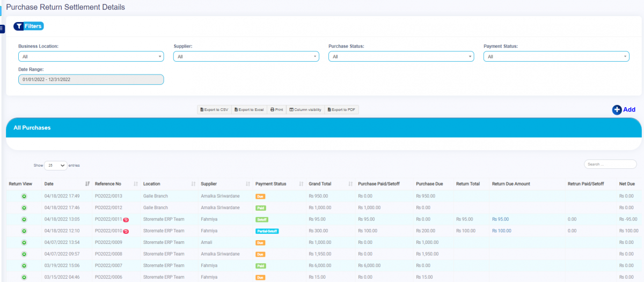Sort by Date column header
Screen dimensions: 644x282
pos(67,184)
